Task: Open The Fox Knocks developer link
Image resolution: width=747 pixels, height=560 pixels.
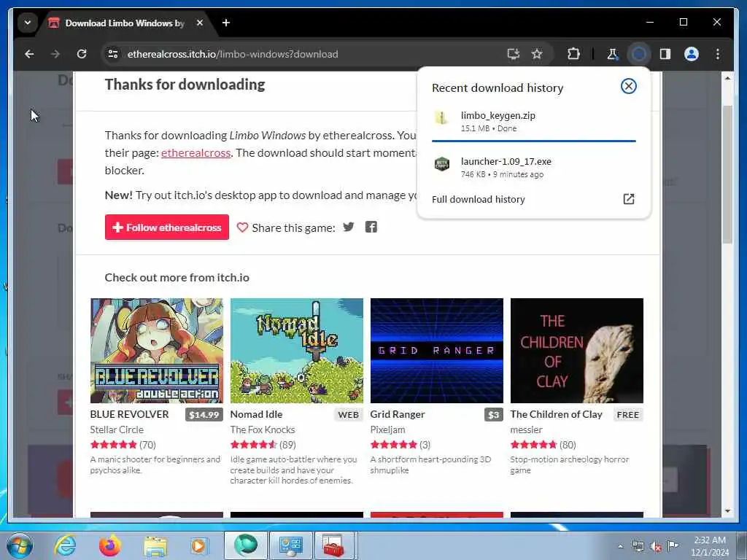Action: pyautogui.click(x=263, y=429)
